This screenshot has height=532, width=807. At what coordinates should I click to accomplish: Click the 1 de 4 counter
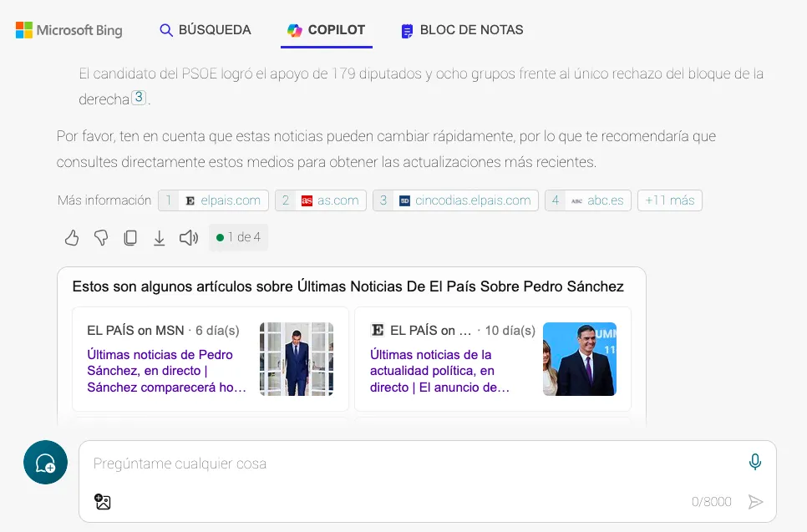tap(238, 237)
